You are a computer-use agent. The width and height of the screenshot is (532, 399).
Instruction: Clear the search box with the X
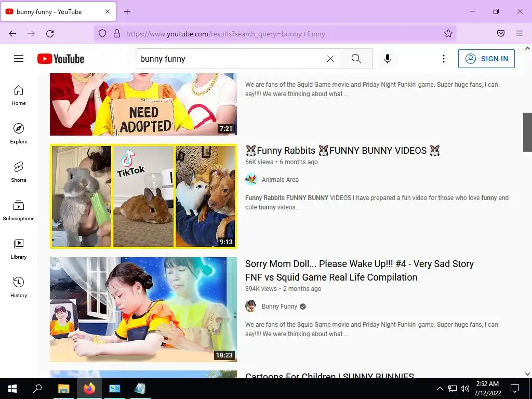coord(330,59)
